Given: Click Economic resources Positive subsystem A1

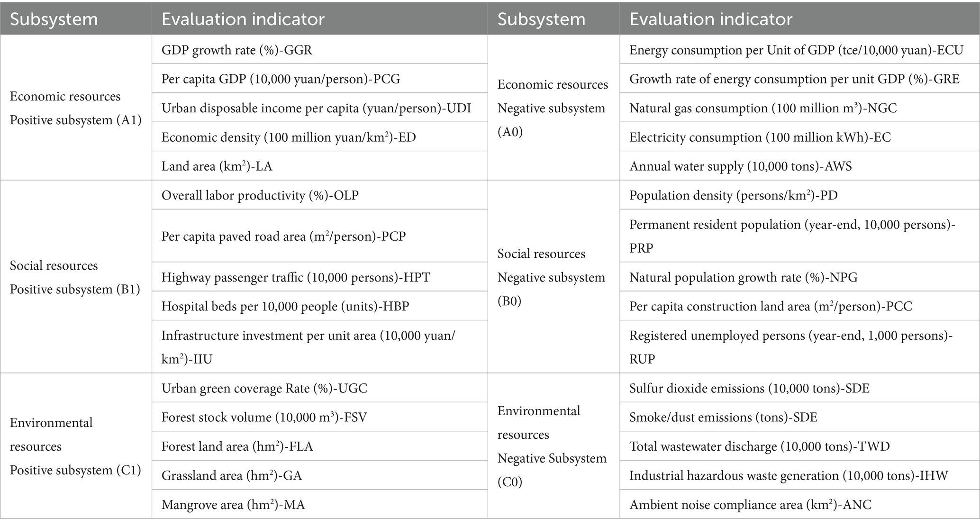Looking at the screenshot, I should coord(76,108).
